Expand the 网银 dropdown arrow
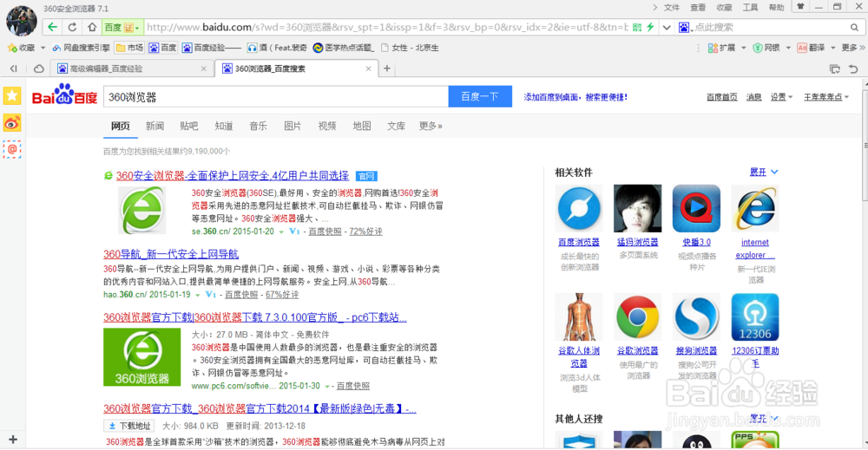The image size is (868, 450). coord(788,48)
